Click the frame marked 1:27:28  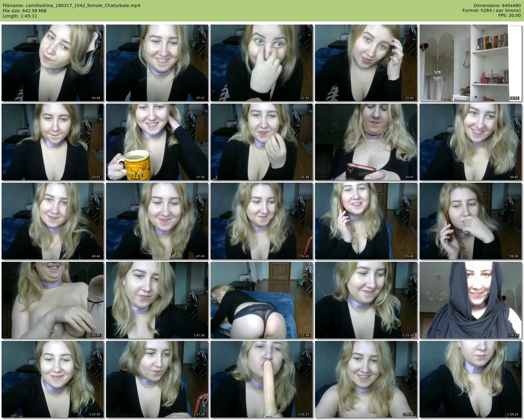157,379
